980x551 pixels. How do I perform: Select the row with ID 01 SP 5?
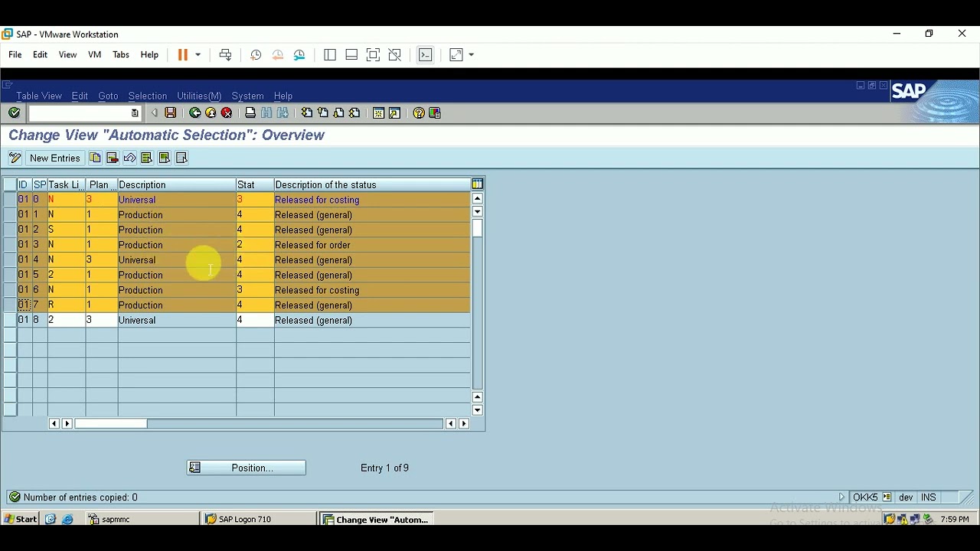pos(10,275)
